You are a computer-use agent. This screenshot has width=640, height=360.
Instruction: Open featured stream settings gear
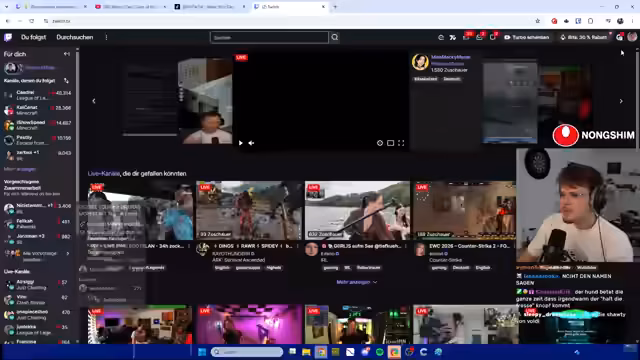(380, 143)
